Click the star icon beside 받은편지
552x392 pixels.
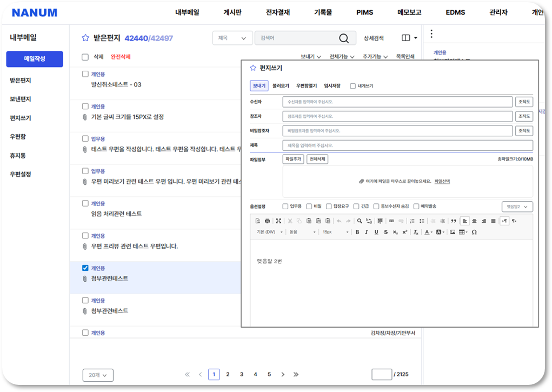click(x=85, y=38)
